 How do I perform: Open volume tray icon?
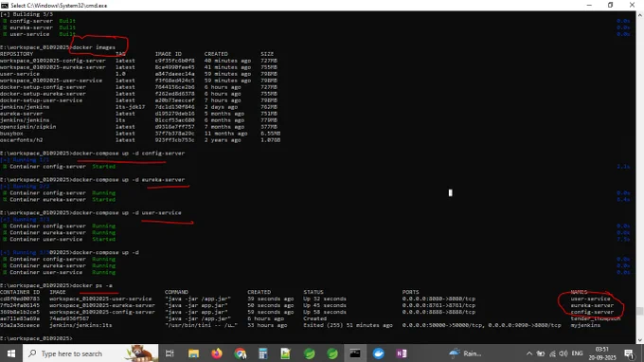tap(563, 353)
